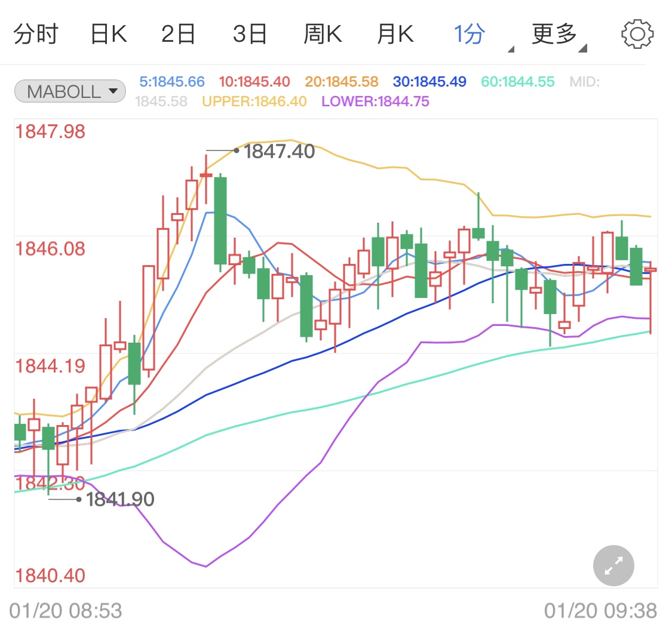Viewport: 672px width, 634px height.
Task: Open the chart settings gear
Action: click(637, 34)
